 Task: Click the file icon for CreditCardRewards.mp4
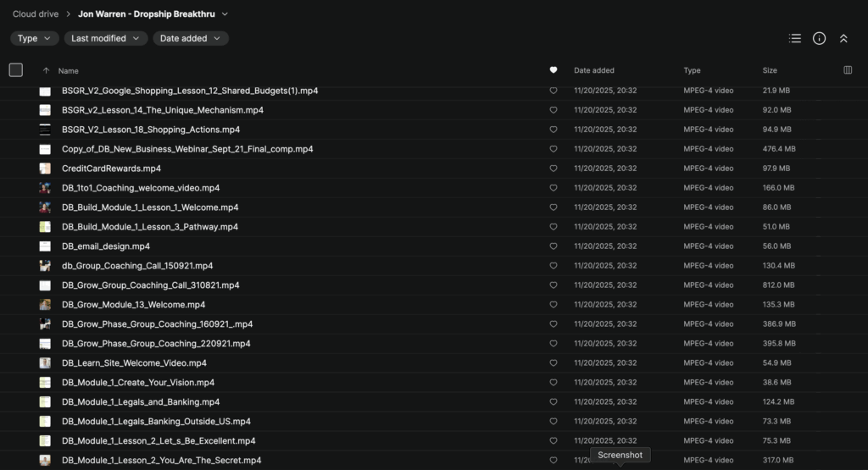pos(45,169)
